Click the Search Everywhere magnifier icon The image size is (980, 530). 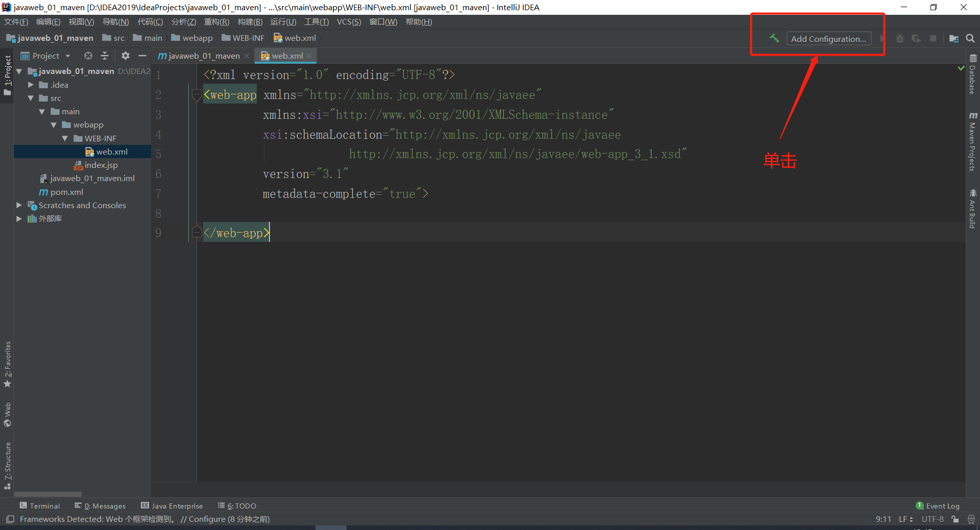pos(970,39)
